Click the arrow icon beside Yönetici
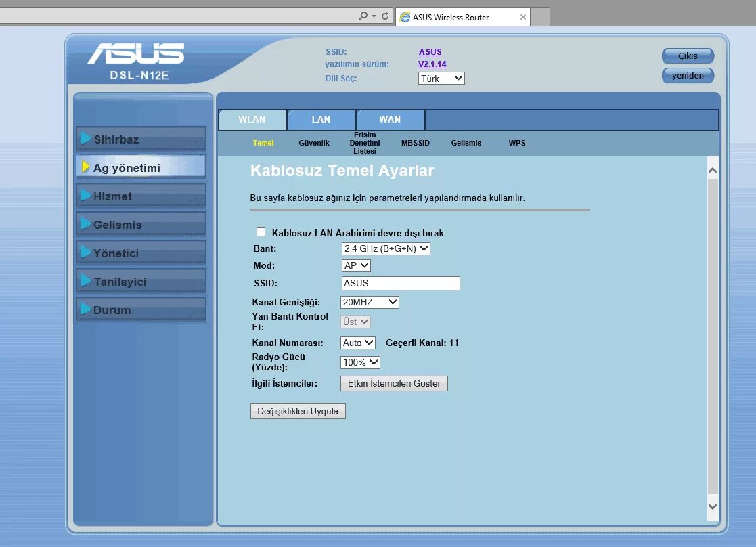The height and width of the screenshot is (547, 756). point(85,253)
